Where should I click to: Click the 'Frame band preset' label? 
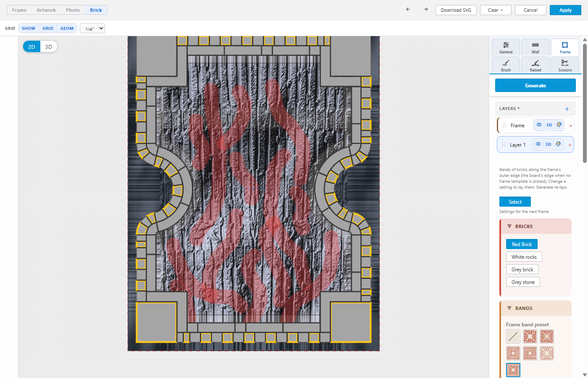pyautogui.click(x=528, y=325)
